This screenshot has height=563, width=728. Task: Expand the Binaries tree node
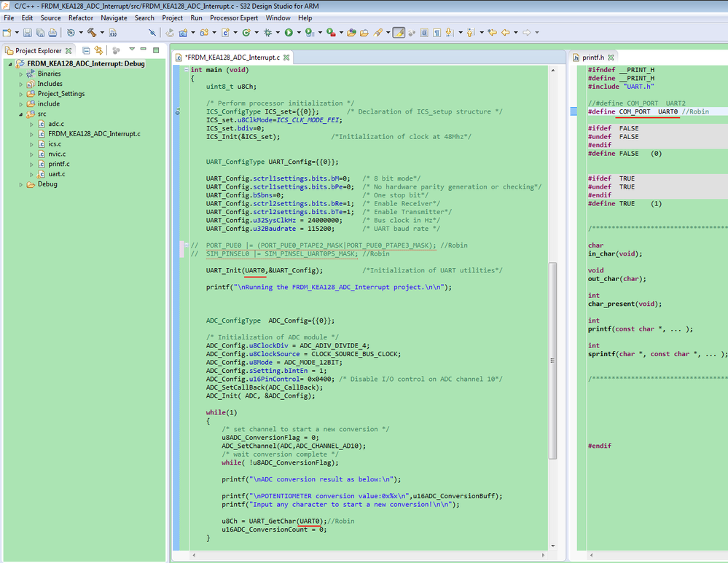point(21,74)
